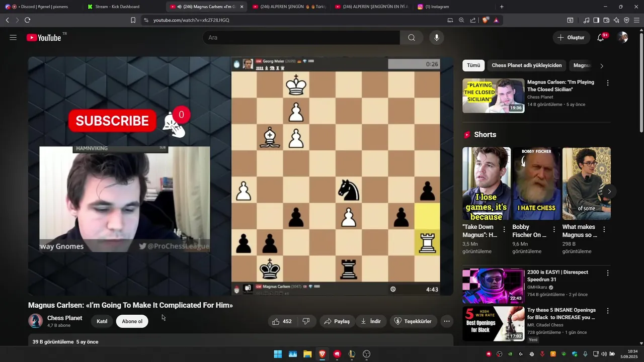
Task: Open the Brave VPN shield icon
Action: (626, 20)
